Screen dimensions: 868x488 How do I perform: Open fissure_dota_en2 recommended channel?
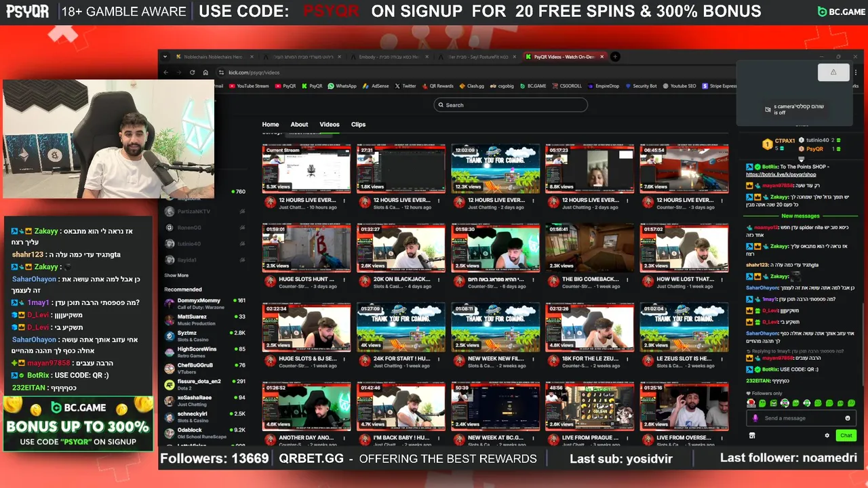pyautogui.click(x=205, y=384)
